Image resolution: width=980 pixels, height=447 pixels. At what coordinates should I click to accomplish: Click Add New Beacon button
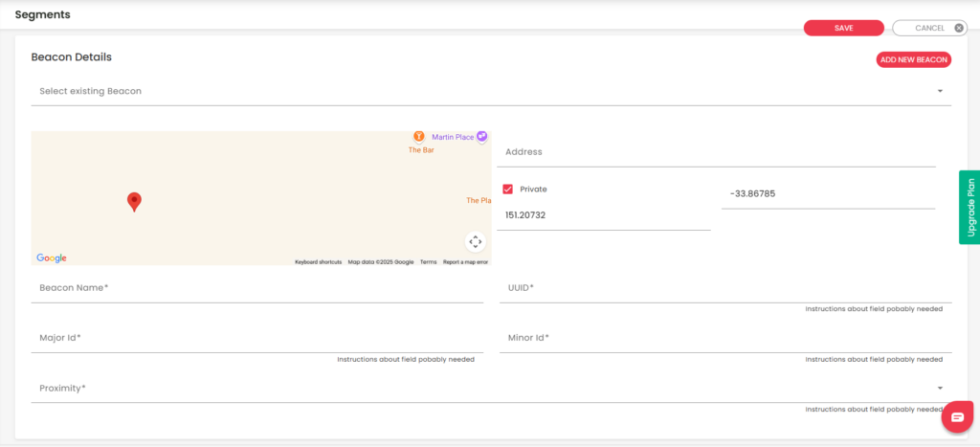pos(914,60)
